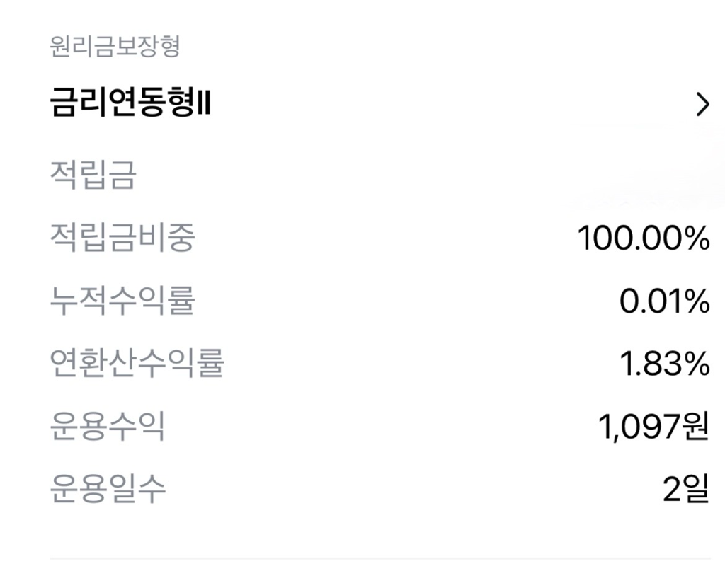Image resolution: width=725 pixels, height=588 pixels.
Task: Tap the 0.01% 누적수익률 value
Action: (664, 302)
